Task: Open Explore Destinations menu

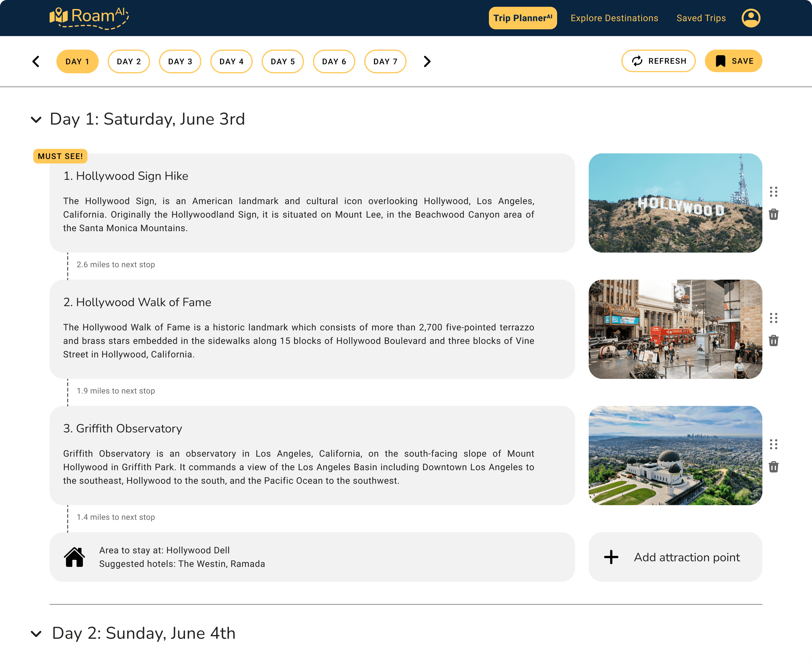Action: (614, 18)
